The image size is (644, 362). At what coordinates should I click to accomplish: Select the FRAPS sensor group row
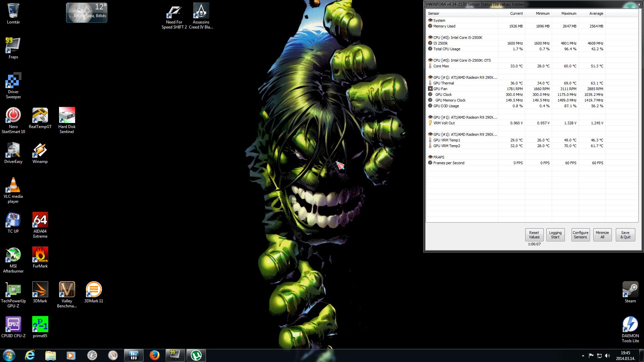532,157
